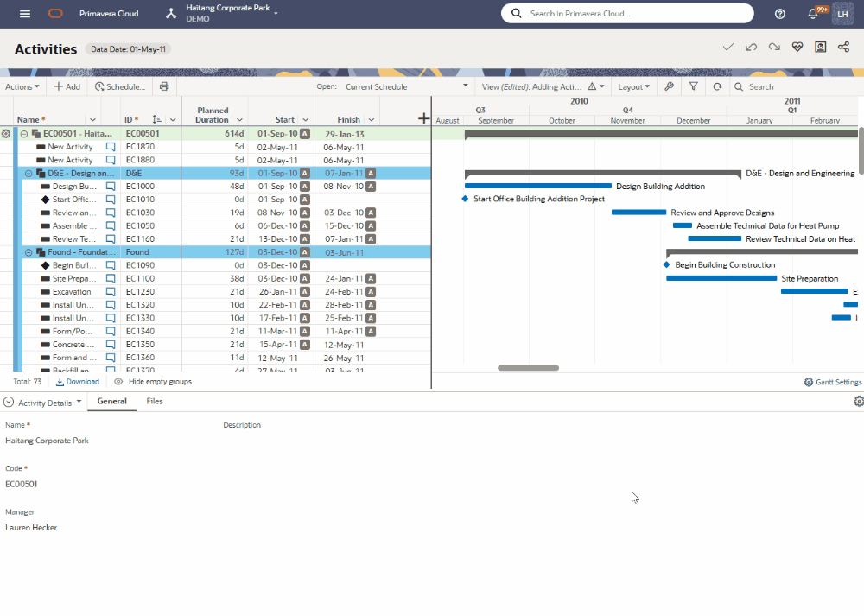Screen dimensions: 864x616
Task: Open the Start column chevron
Action: tap(305, 119)
